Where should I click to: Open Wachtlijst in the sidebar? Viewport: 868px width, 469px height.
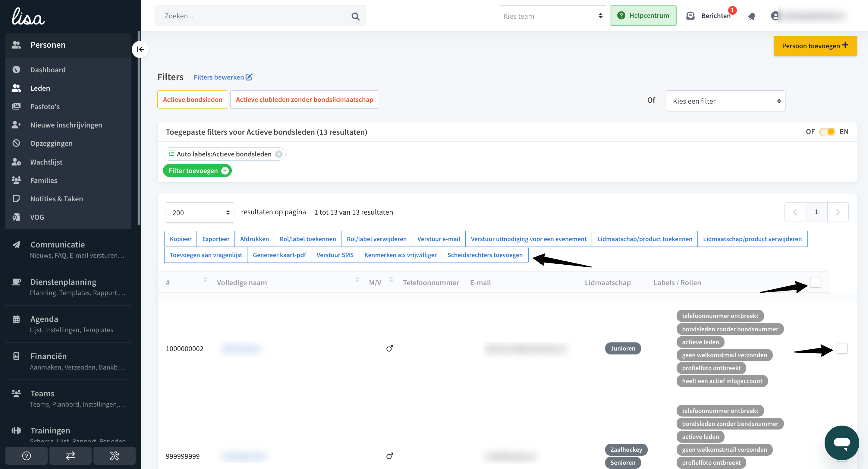68,162
